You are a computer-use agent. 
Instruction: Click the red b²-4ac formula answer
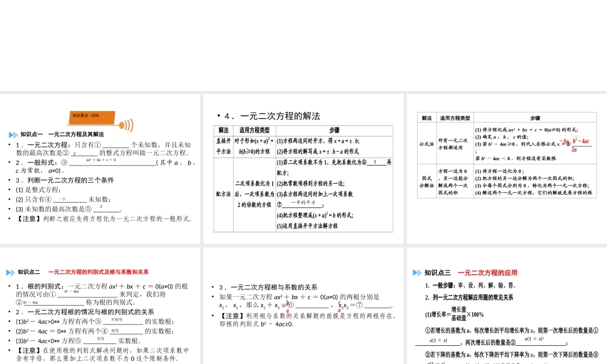click(577, 144)
